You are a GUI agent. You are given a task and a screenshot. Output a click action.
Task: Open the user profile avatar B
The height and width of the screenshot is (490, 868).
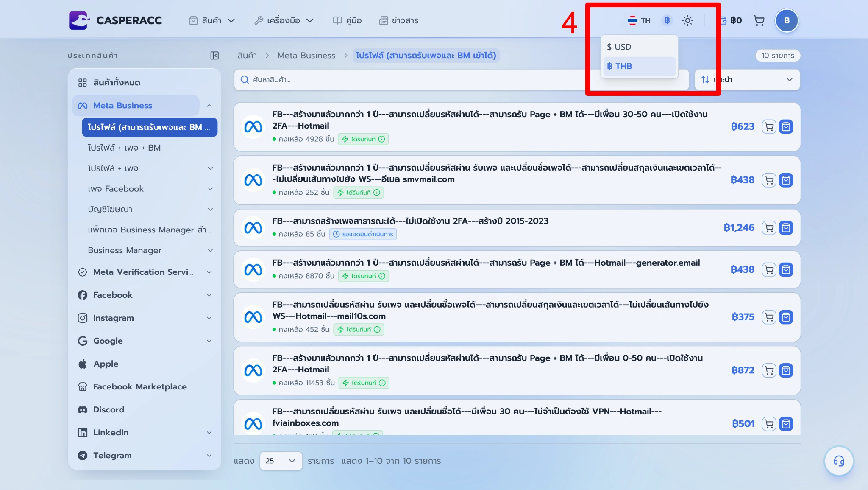tap(787, 20)
